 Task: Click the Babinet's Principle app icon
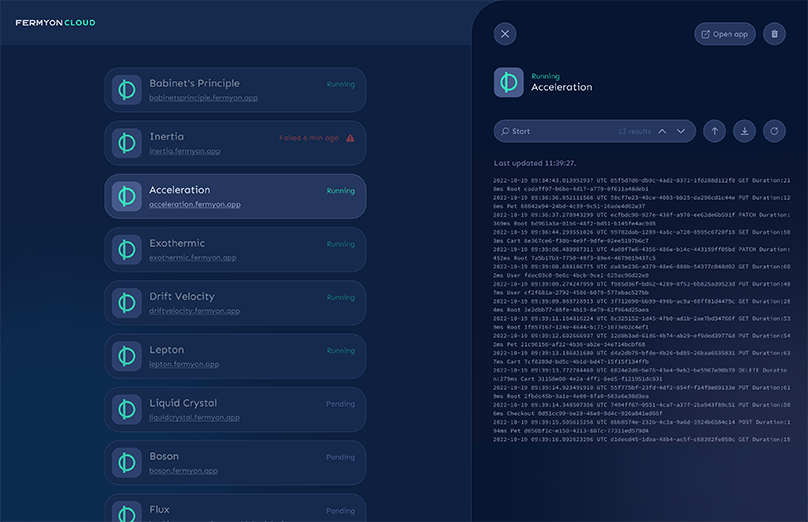click(x=127, y=90)
